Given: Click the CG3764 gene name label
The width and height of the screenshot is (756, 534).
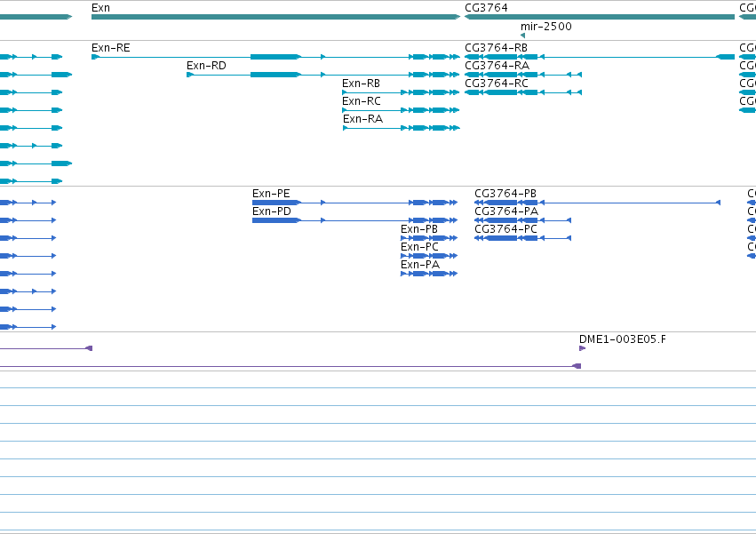Looking at the screenshot, I should [486, 8].
